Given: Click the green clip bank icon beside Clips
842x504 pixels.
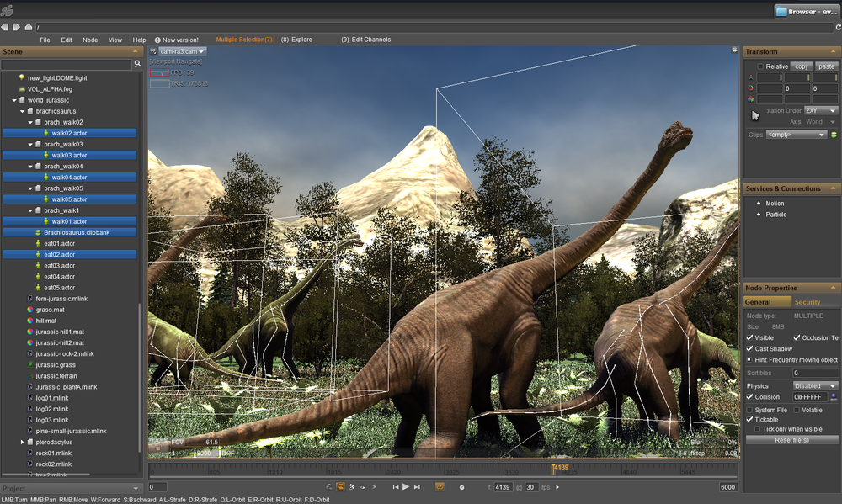Looking at the screenshot, I should (x=834, y=135).
